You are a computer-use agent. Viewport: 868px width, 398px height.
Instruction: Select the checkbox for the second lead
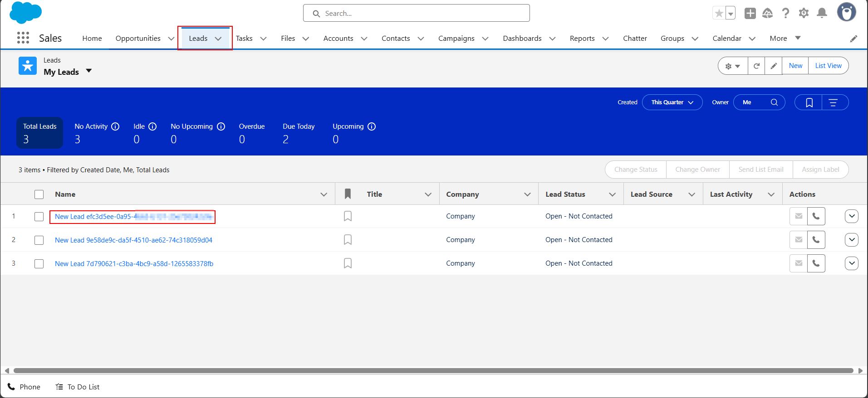39,240
